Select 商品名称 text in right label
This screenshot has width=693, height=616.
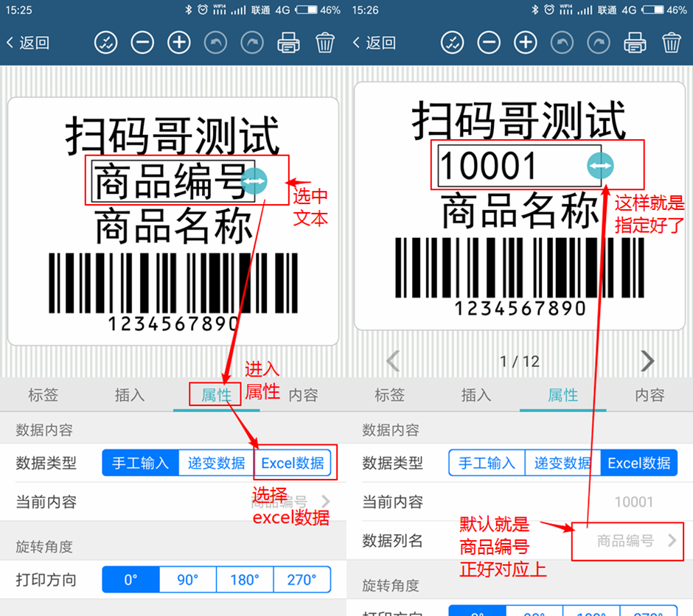tap(520, 210)
